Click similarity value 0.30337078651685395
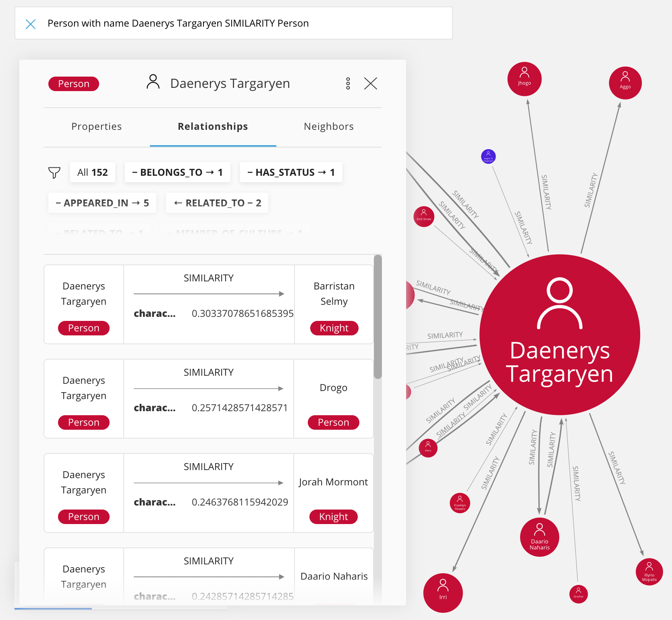This screenshot has width=672, height=620. pos(243,314)
